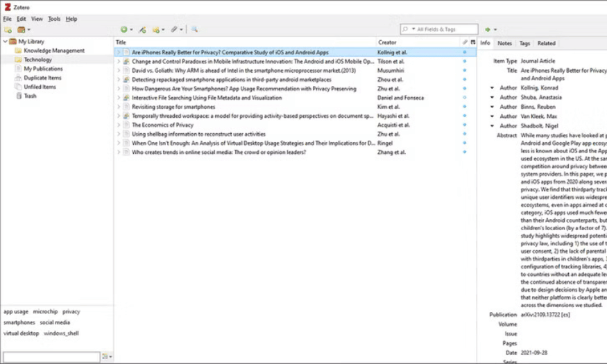Expand the Change and Control Paradoxes row
This screenshot has height=364, width=607.
[119, 61]
